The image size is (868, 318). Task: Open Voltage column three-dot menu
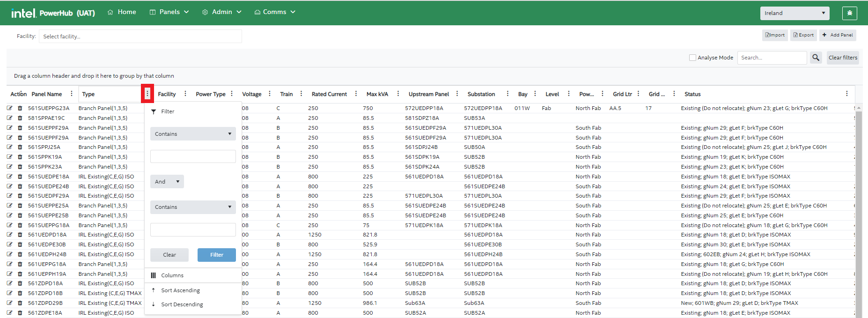pos(270,94)
